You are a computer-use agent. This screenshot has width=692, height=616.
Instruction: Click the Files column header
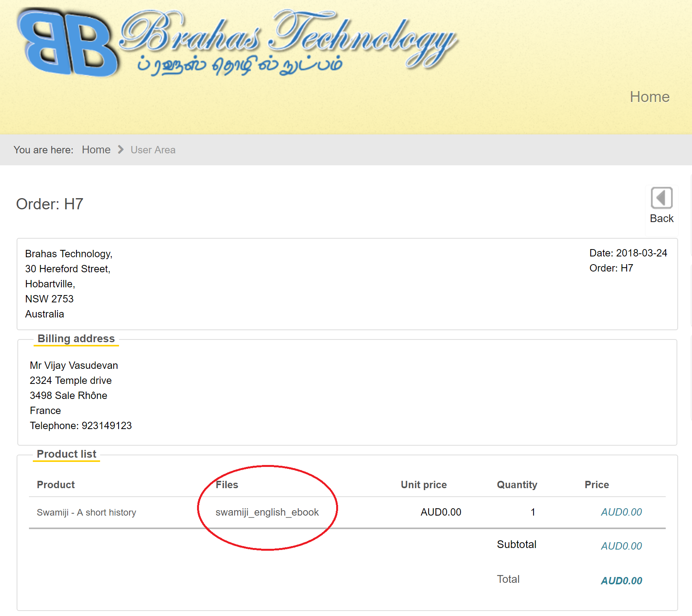pos(227,485)
